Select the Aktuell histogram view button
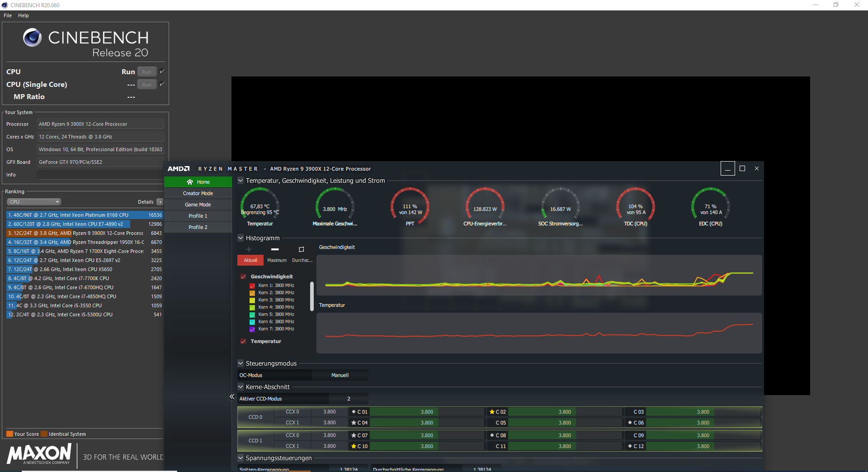Viewport: 868px width, 472px height. coord(250,260)
